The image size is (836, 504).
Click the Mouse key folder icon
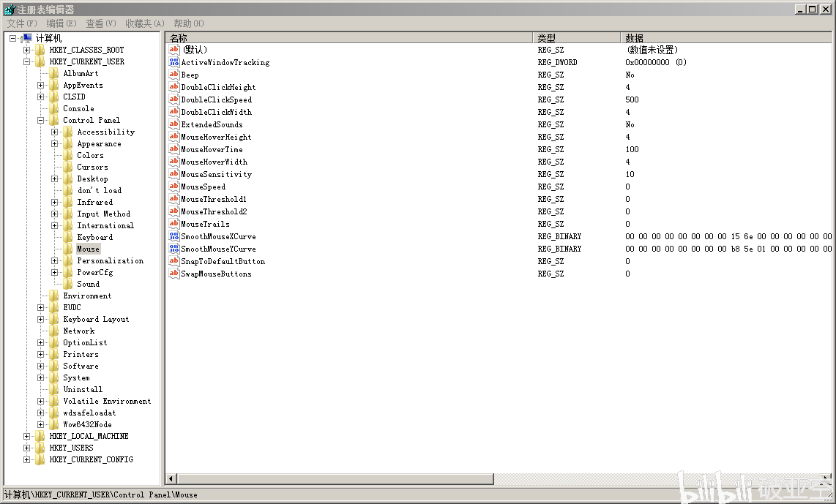[68, 249]
